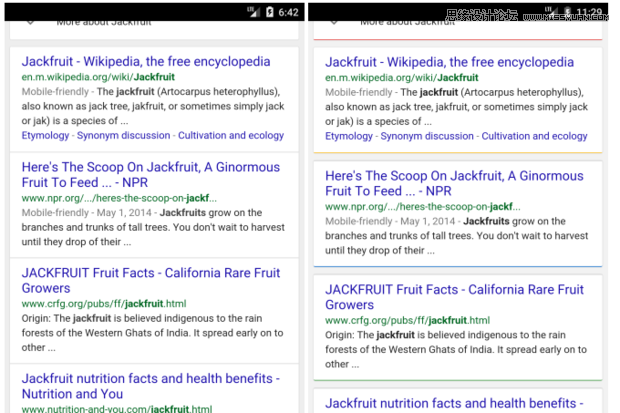The height and width of the screenshot is (413, 620).
Task: Click 'May 1, 2014' date in the 11:29 screenshot
Action: pos(428,221)
